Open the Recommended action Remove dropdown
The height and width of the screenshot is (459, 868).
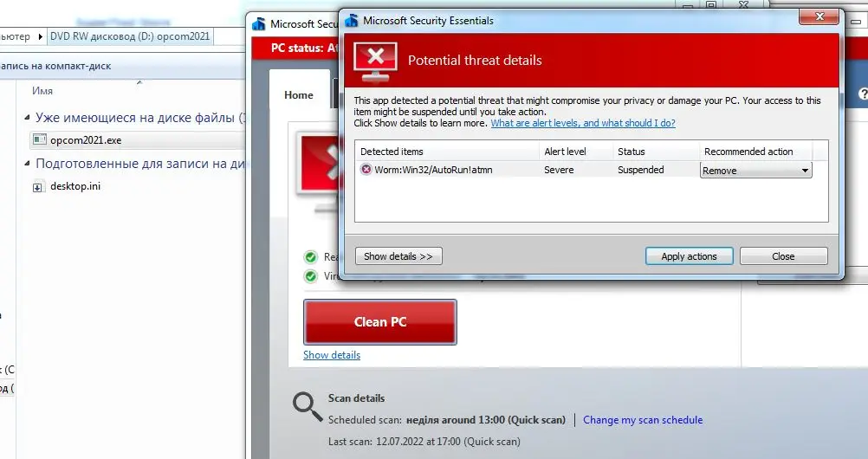[x=755, y=170]
